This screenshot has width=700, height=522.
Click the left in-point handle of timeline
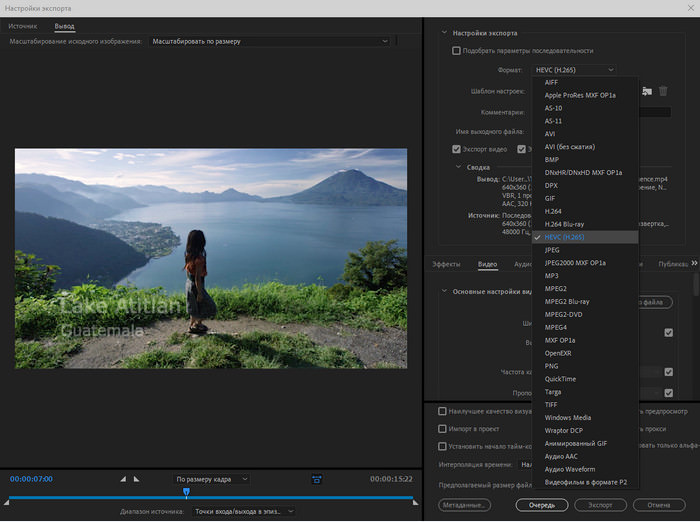(x=6, y=502)
